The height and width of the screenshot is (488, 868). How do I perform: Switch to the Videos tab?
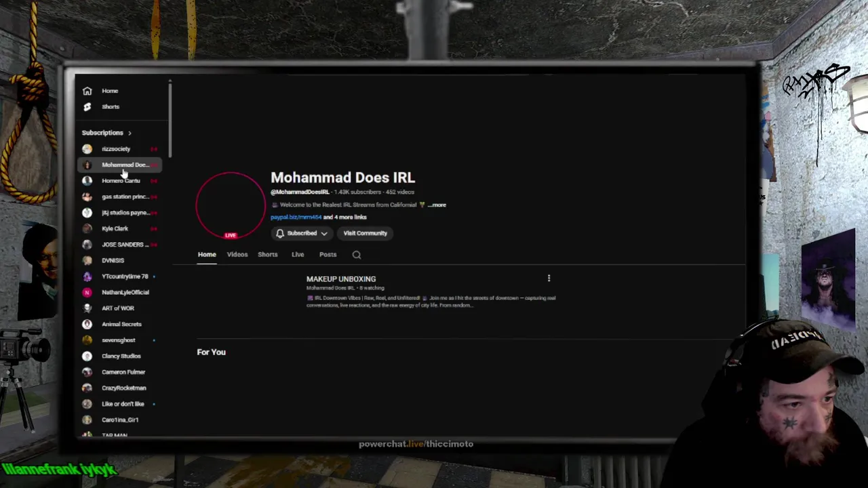pos(237,254)
